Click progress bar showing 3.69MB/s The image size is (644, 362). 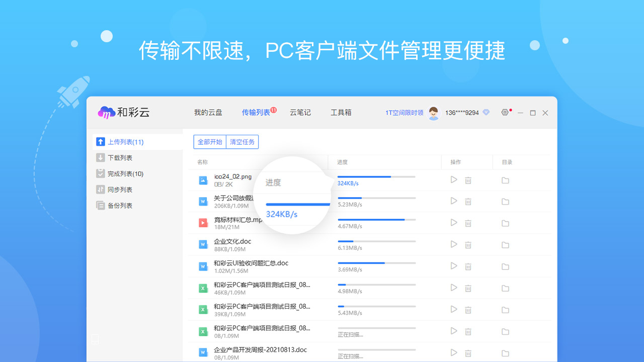point(376,263)
